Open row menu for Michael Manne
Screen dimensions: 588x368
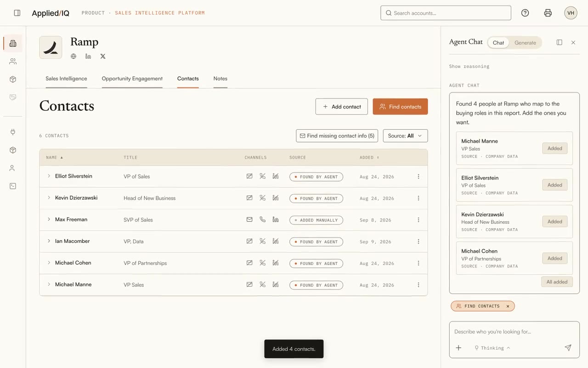click(x=418, y=285)
